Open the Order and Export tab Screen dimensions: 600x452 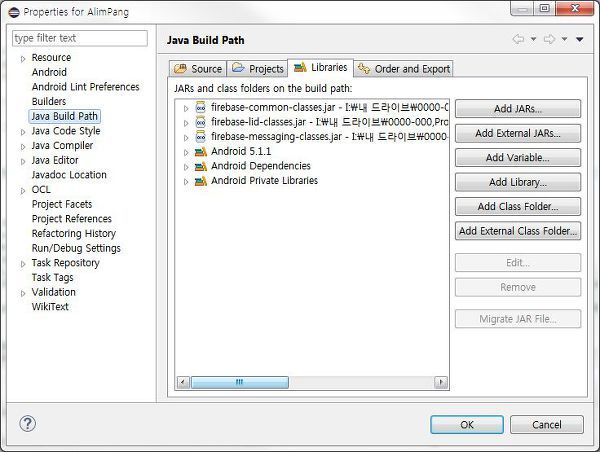(404, 69)
